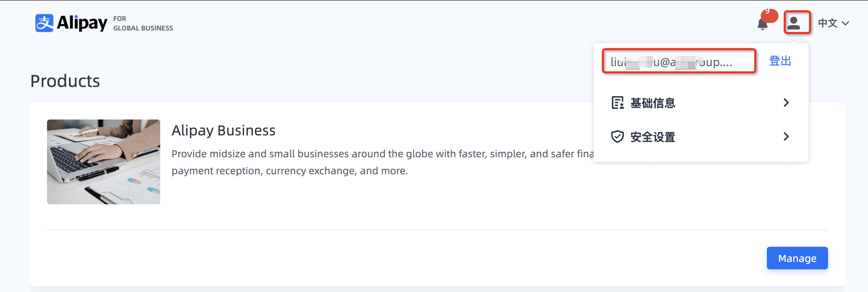Select the 基础信息 menu entry

[653, 103]
